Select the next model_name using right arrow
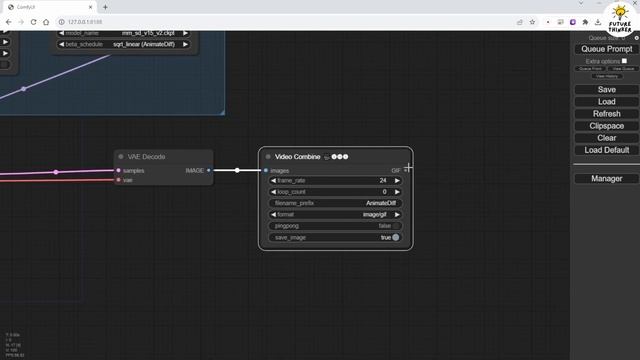The width and height of the screenshot is (640, 360). pyautogui.click(x=185, y=33)
